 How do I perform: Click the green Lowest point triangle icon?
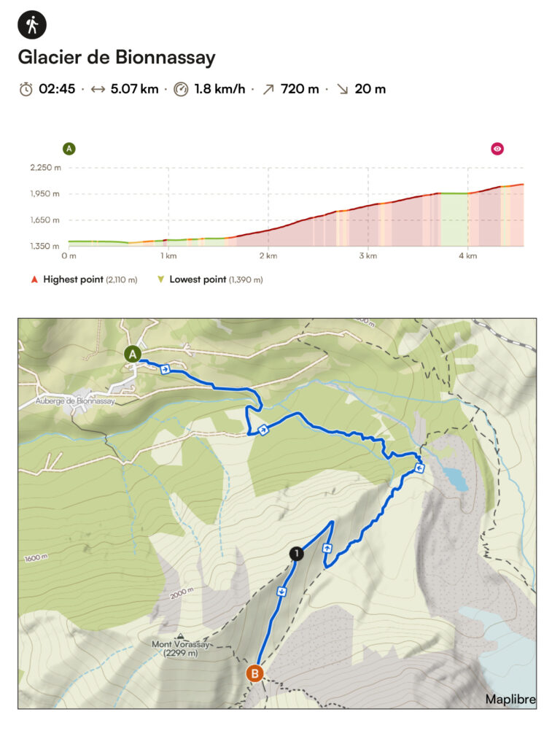coord(161,279)
